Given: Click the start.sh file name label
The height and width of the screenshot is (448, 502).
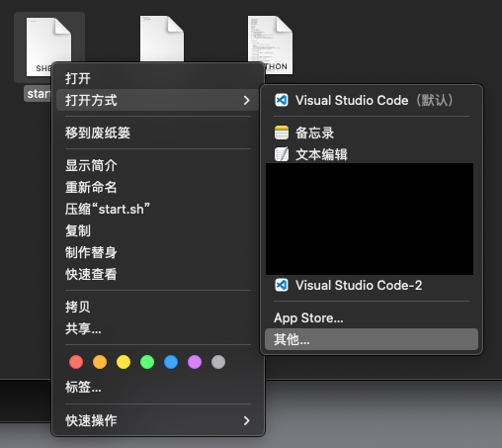Looking at the screenshot, I should (x=38, y=94).
